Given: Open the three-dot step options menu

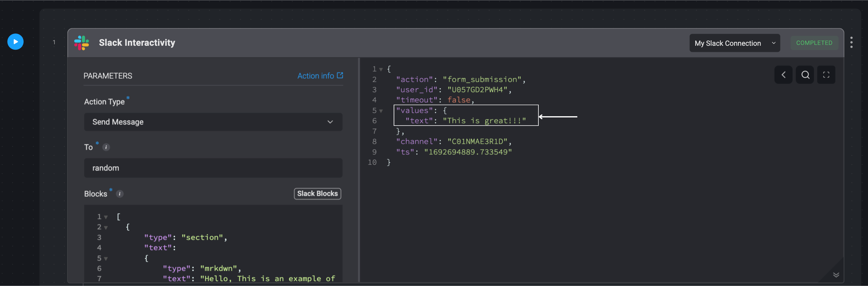Looking at the screenshot, I should pos(851,42).
